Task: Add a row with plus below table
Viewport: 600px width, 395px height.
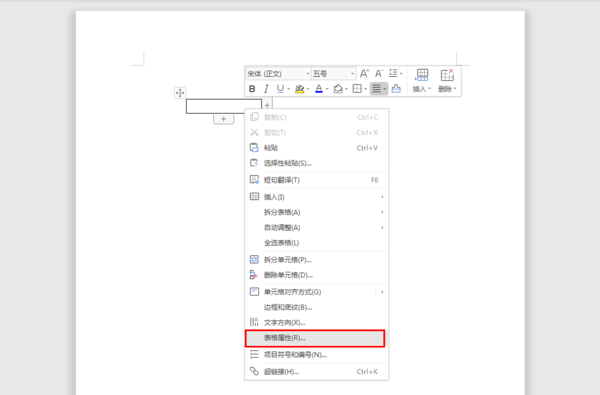Action: coord(223,119)
